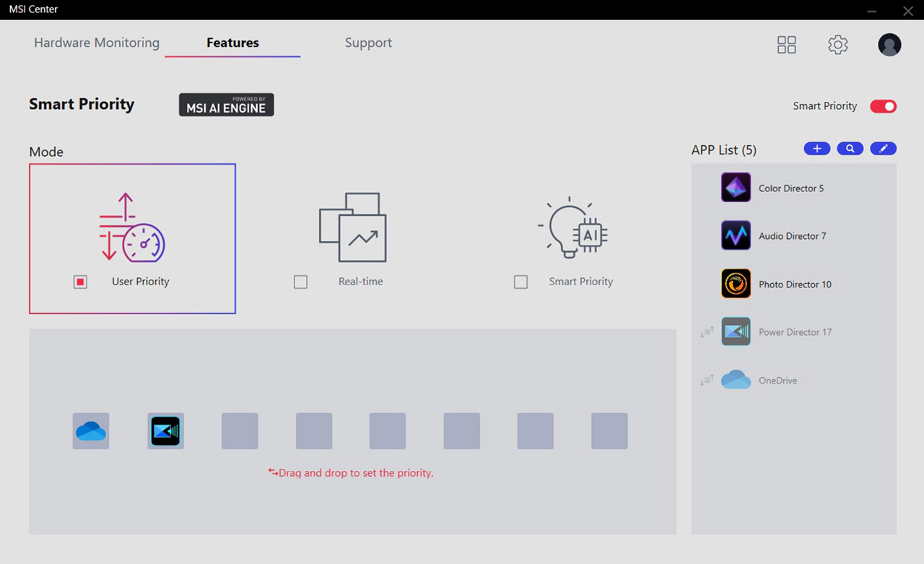Search the APP list with magnifier icon

click(850, 149)
